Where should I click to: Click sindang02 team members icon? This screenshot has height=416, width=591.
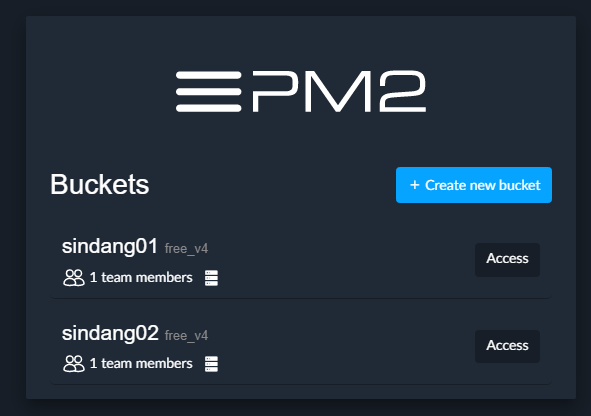[x=73, y=364]
